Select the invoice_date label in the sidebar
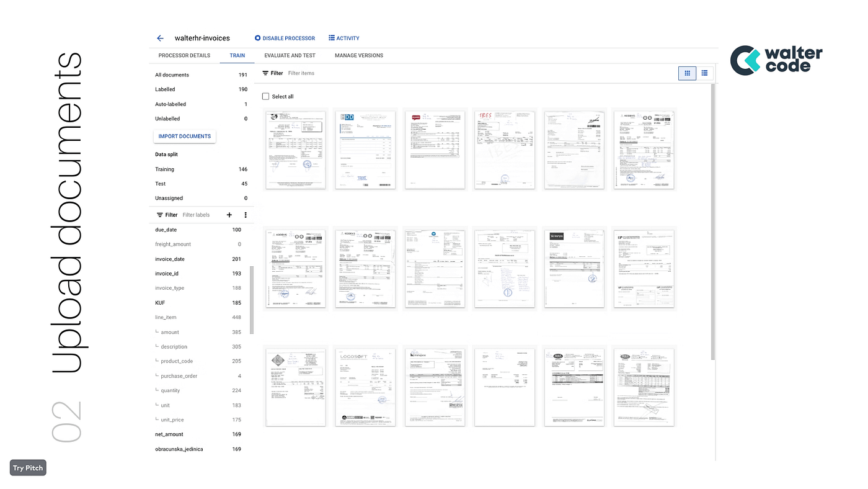The height and width of the screenshot is (489, 868). point(170,258)
